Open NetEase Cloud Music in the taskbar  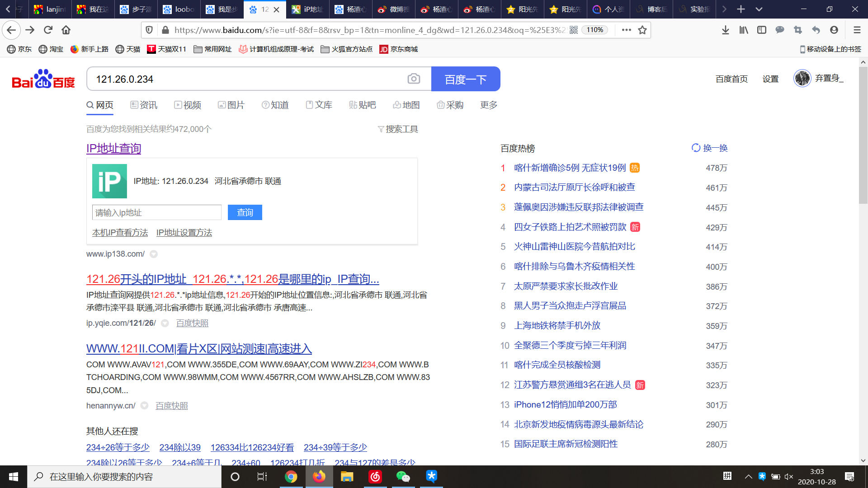375,477
